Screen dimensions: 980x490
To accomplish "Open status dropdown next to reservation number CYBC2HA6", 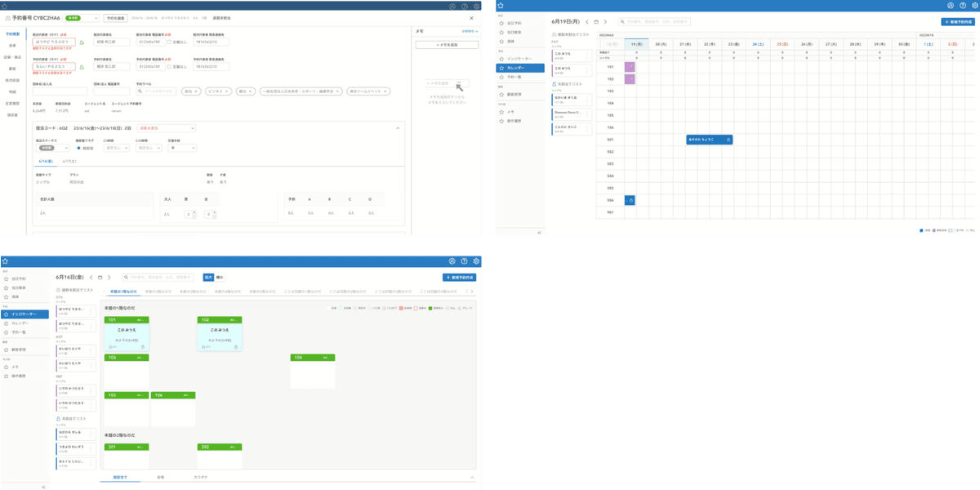I will click(80, 18).
